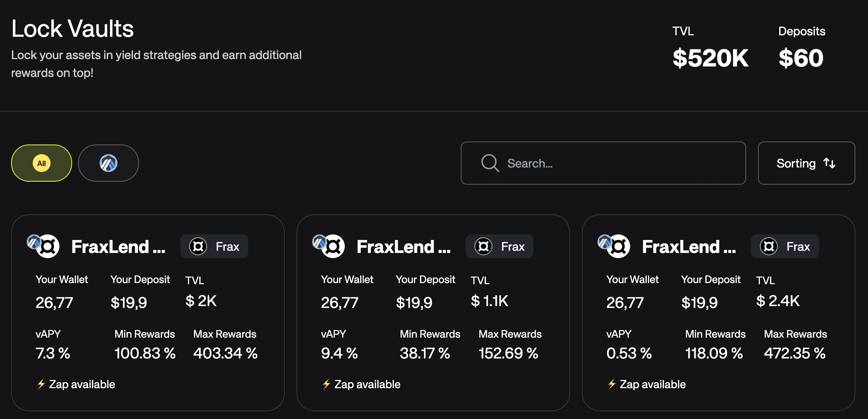This screenshot has height=419, width=868.
Task: Click the Frax tag on third vault
Action: (x=785, y=246)
